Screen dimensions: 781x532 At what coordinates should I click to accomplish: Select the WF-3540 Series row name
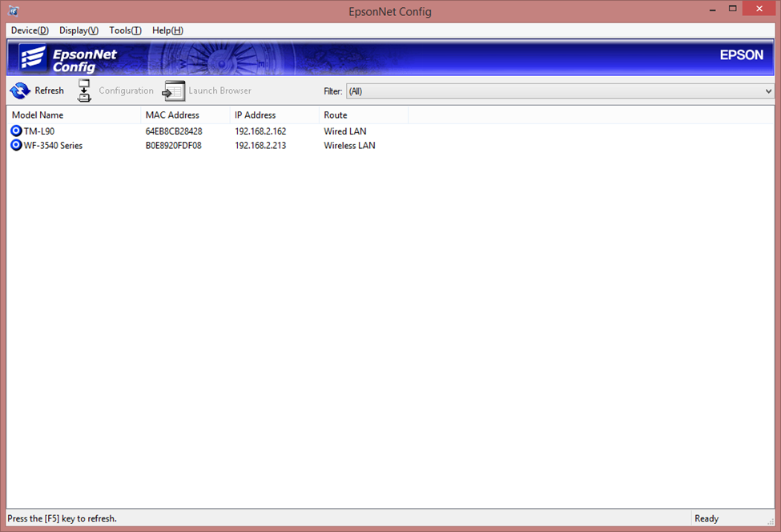click(x=54, y=146)
